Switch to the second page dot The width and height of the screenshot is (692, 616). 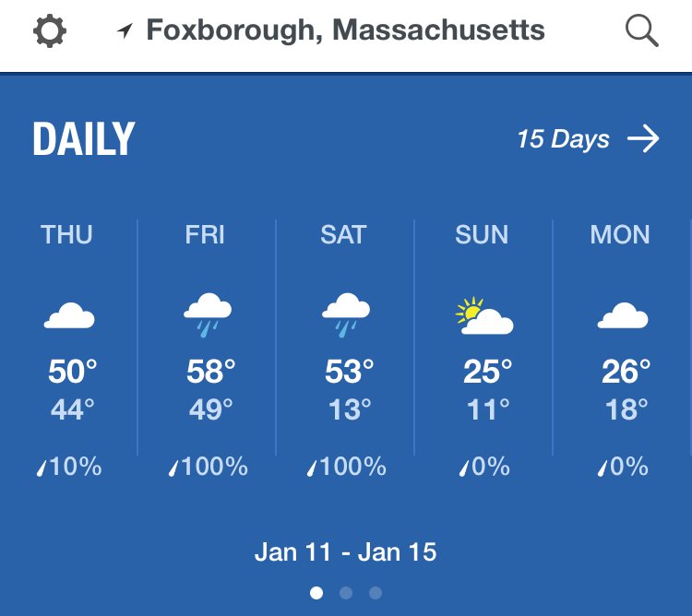click(x=346, y=593)
